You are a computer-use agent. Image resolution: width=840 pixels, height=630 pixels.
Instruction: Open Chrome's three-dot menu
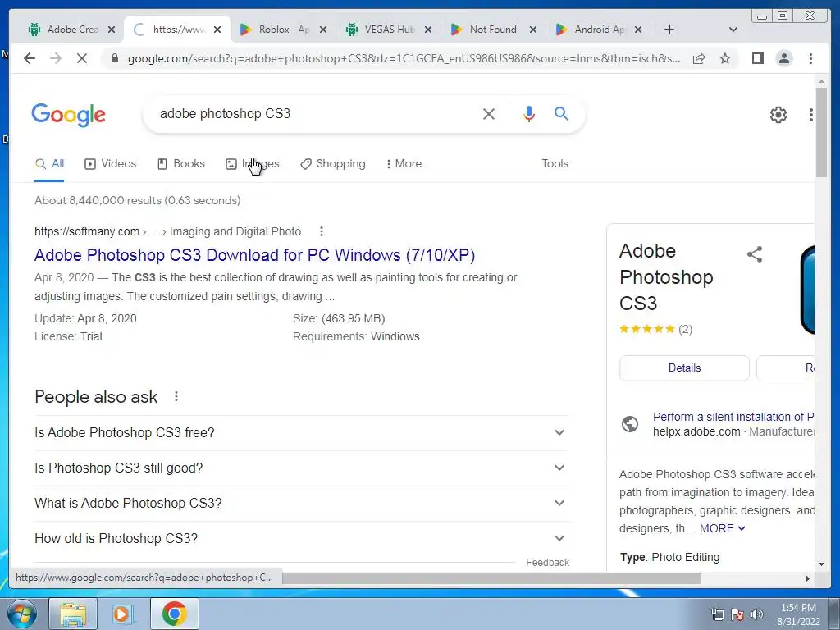click(810, 58)
